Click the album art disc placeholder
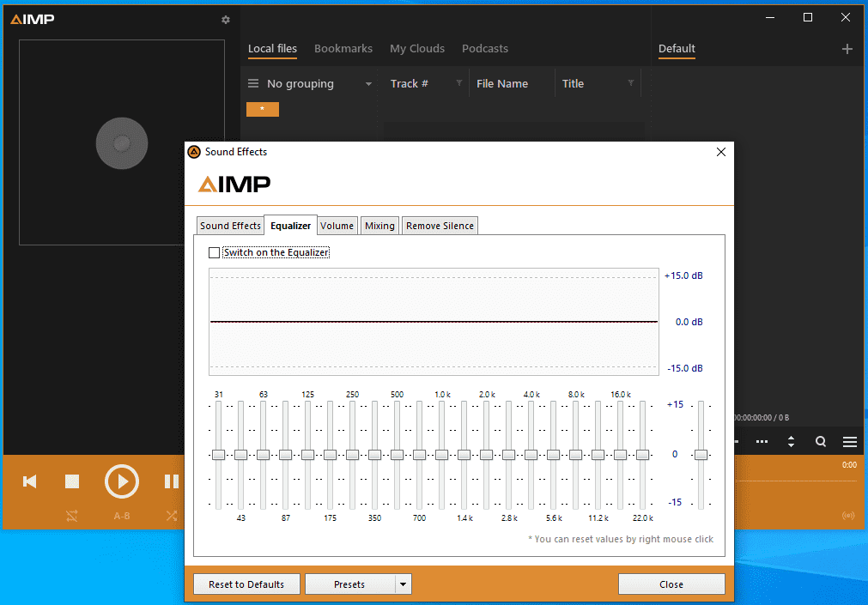This screenshot has height=605, width=868. pos(122,143)
